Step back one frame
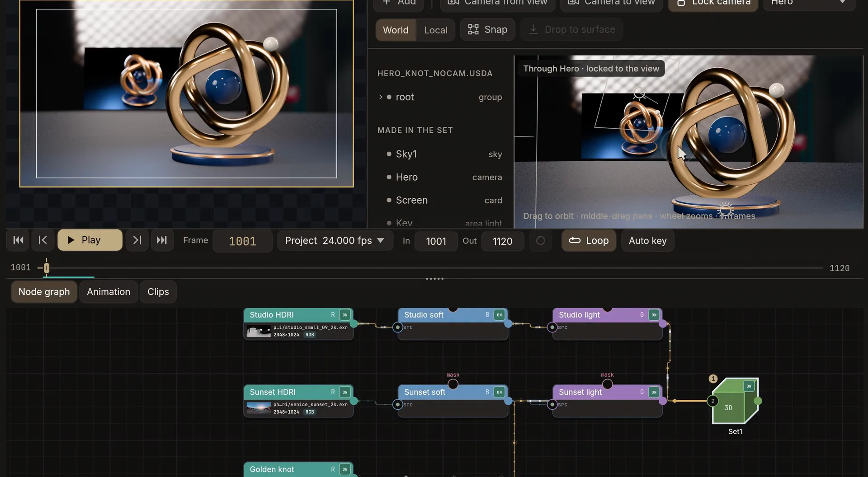The width and height of the screenshot is (868, 477). 43,240
